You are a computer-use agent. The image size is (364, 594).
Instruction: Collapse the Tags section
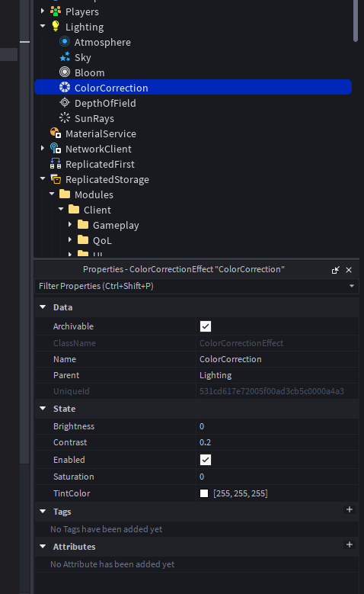[43, 512]
